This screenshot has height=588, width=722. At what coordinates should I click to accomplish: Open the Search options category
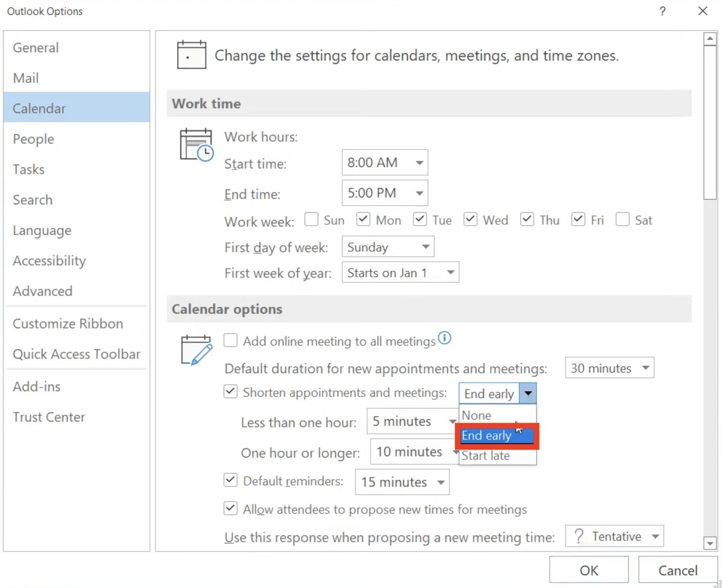click(x=77, y=200)
